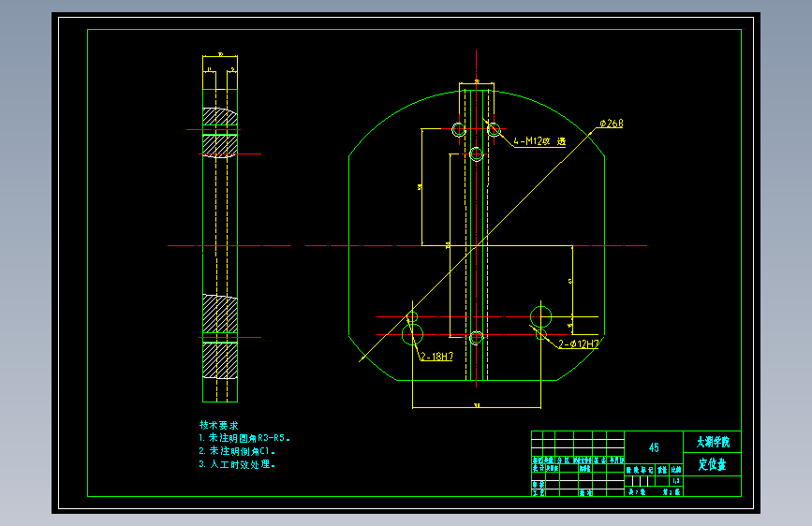This screenshot has width=812, height=526.
Task: Pick the bottom center hole on the vertical axis
Action: (x=477, y=338)
